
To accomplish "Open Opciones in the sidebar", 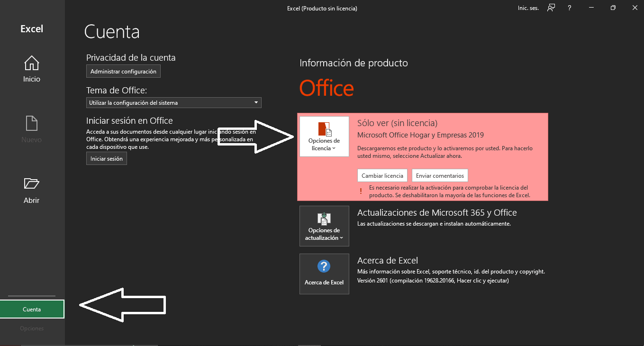I will [x=32, y=328].
